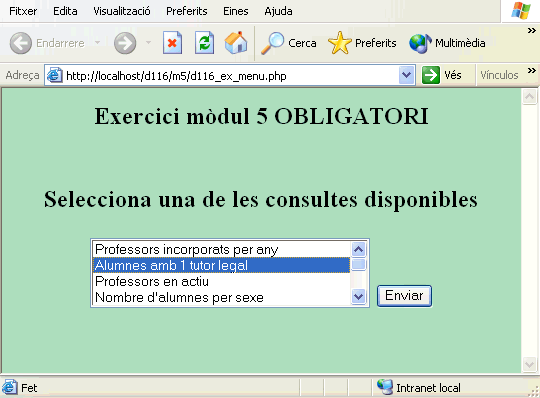Click the Vínculos links toolbar label

[499, 75]
